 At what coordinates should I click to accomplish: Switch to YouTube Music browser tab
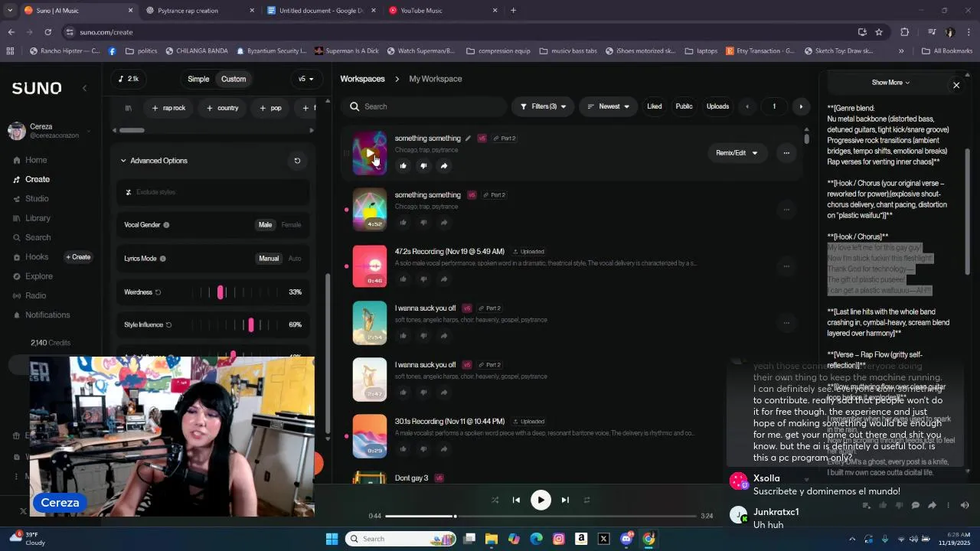(443, 11)
